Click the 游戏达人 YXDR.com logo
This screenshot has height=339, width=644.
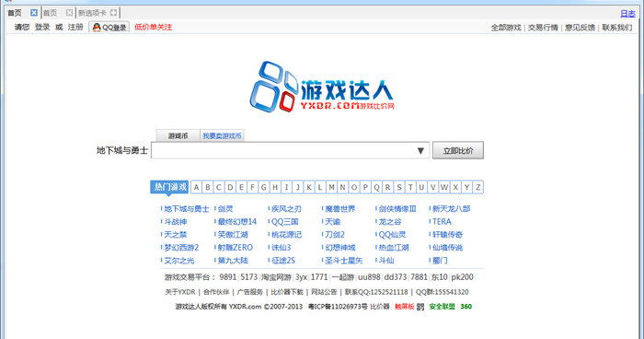[322, 87]
